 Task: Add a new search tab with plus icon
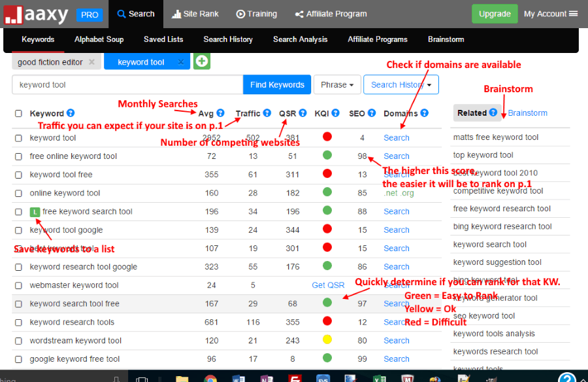202,61
